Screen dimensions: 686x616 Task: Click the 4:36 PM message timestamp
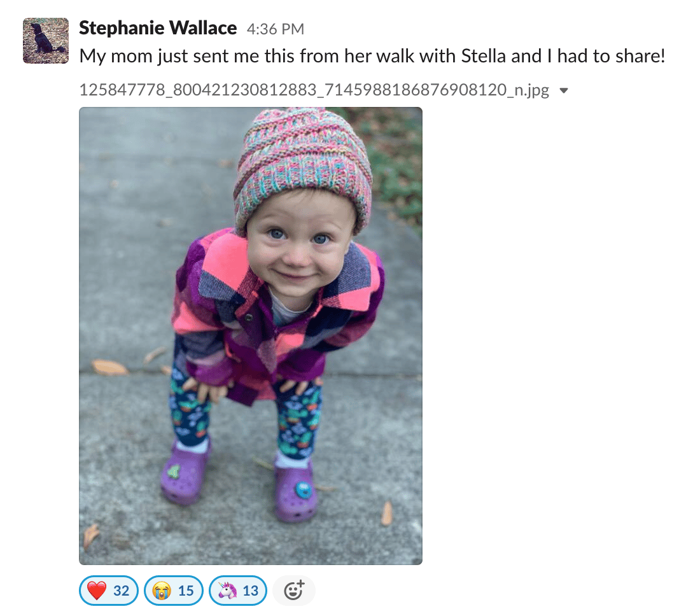pos(276,29)
